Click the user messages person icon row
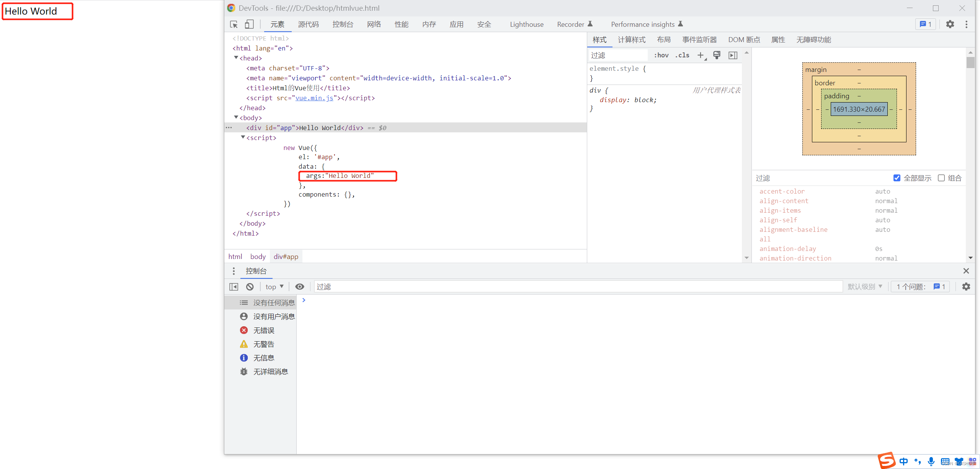 (260, 316)
